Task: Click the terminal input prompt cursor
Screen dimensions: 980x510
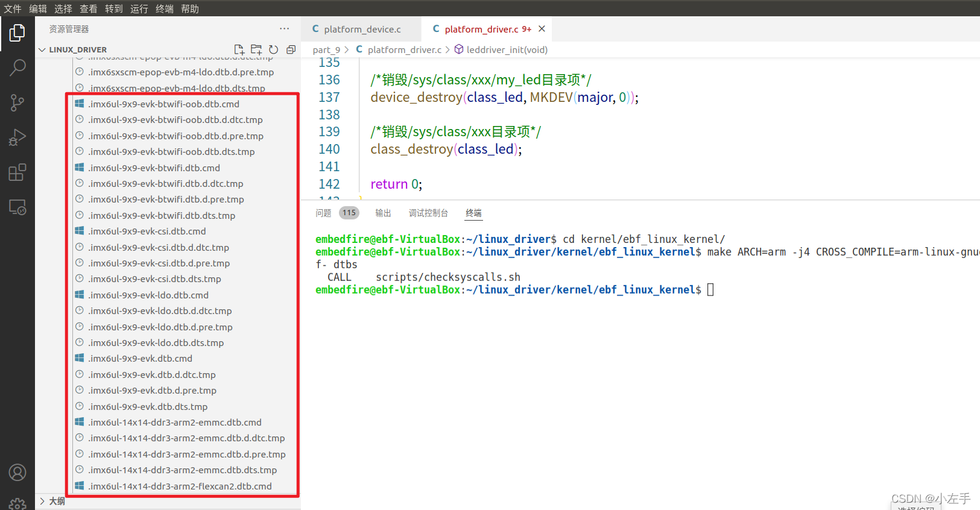Action: [x=710, y=290]
